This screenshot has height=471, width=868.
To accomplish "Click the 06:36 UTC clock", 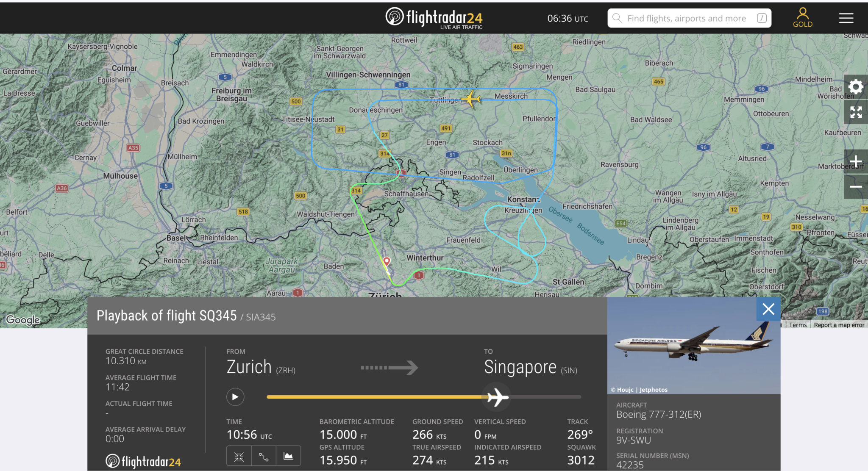I will tap(568, 18).
